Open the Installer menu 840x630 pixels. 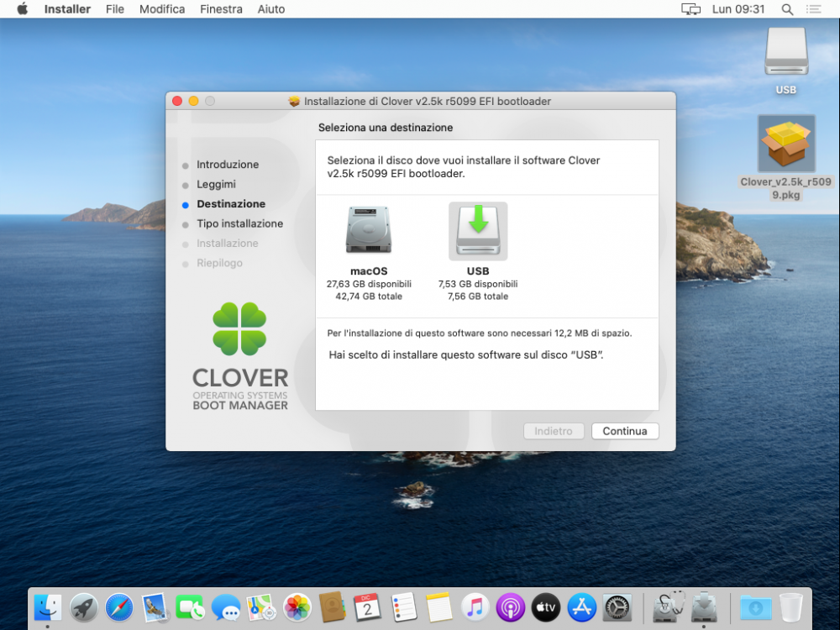click(x=67, y=9)
